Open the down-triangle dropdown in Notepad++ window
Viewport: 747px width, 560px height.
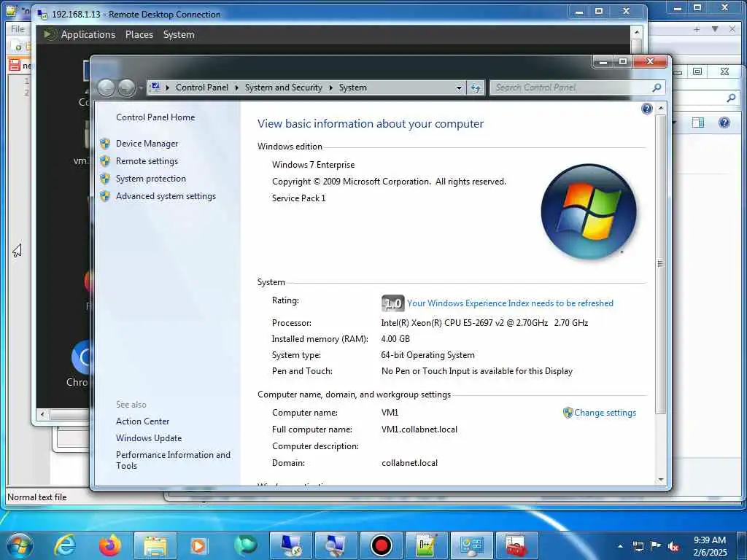pos(715,29)
